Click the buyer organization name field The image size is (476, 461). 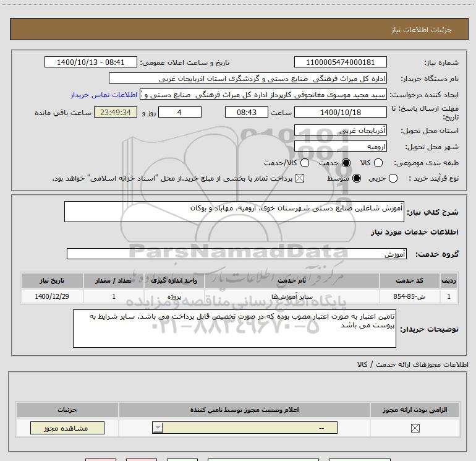[248, 78]
